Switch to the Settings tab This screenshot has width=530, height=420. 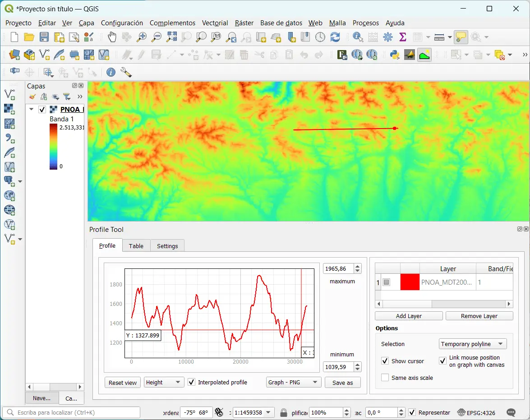pos(167,246)
